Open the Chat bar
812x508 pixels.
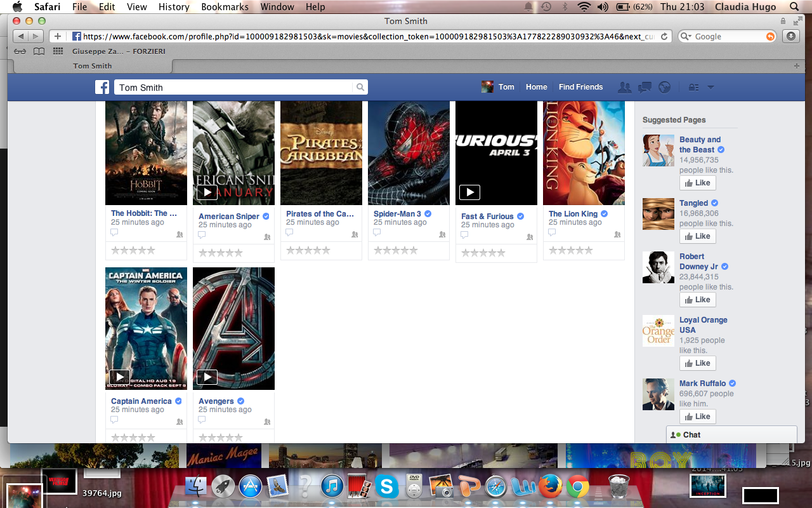point(731,435)
